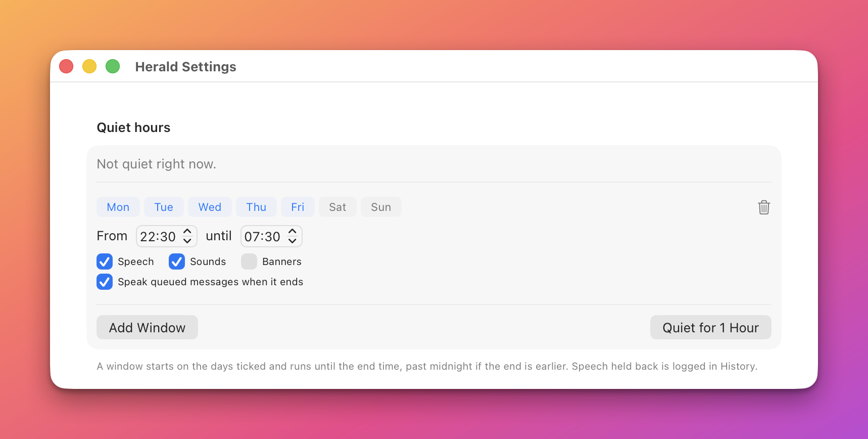This screenshot has height=439, width=868.
Task: Increase the From time with up arrow
Action: coord(187,231)
